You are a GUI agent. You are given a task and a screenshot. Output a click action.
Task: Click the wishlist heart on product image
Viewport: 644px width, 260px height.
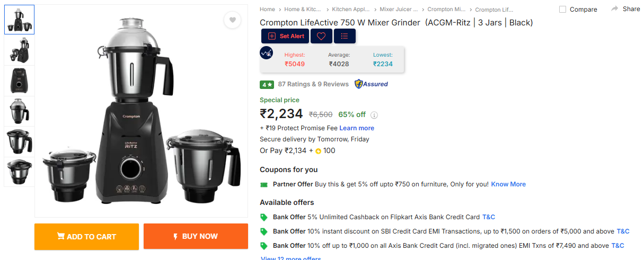[x=232, y=20]
